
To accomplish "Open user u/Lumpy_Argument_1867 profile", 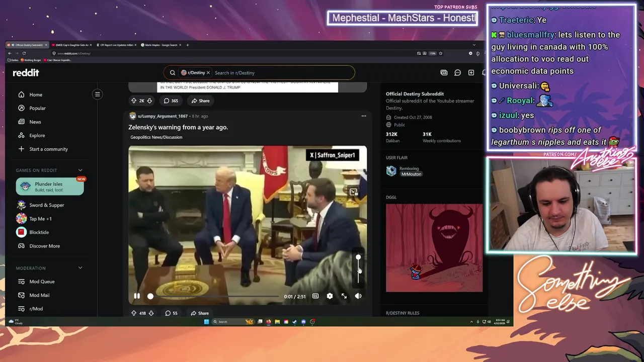I will click(163, 116).
